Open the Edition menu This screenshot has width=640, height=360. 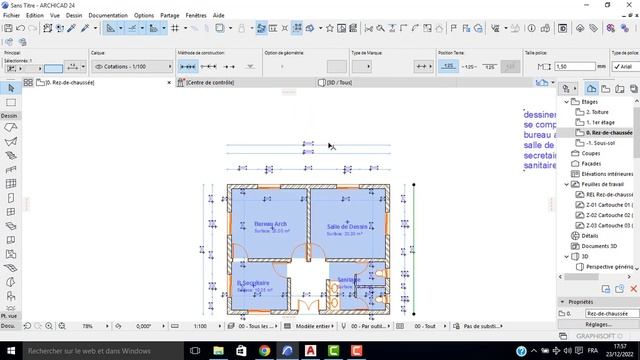pos(35,16)
